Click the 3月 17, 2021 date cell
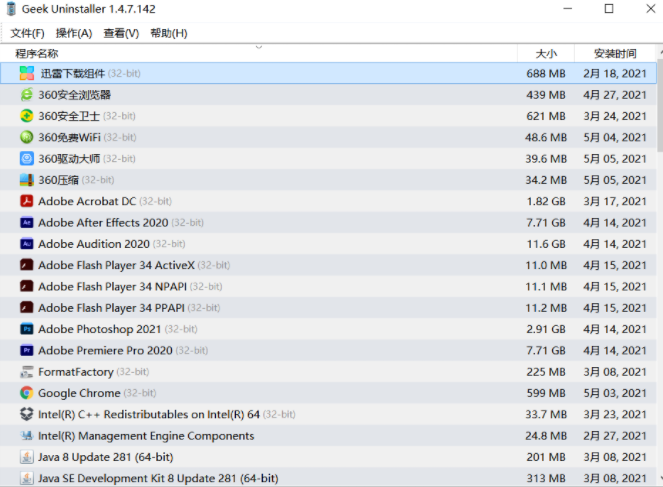 coord(615,201)
